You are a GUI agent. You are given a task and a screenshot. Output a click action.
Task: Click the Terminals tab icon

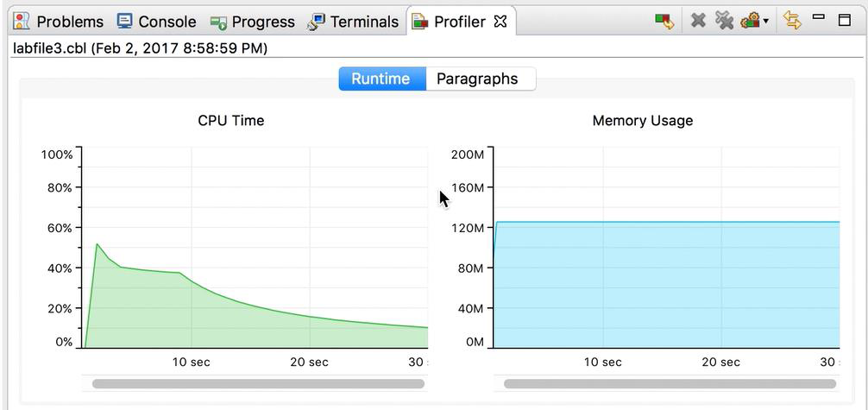pos(317,22)
